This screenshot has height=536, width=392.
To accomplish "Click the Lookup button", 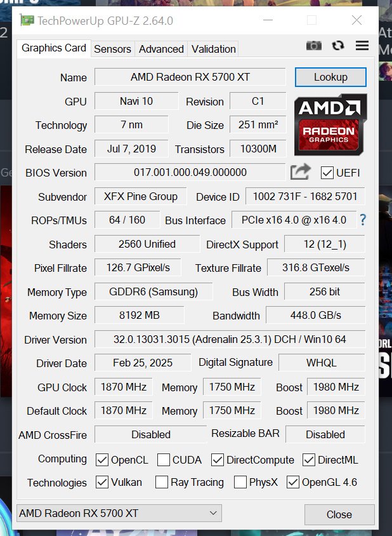I will [x=330, y=77].
